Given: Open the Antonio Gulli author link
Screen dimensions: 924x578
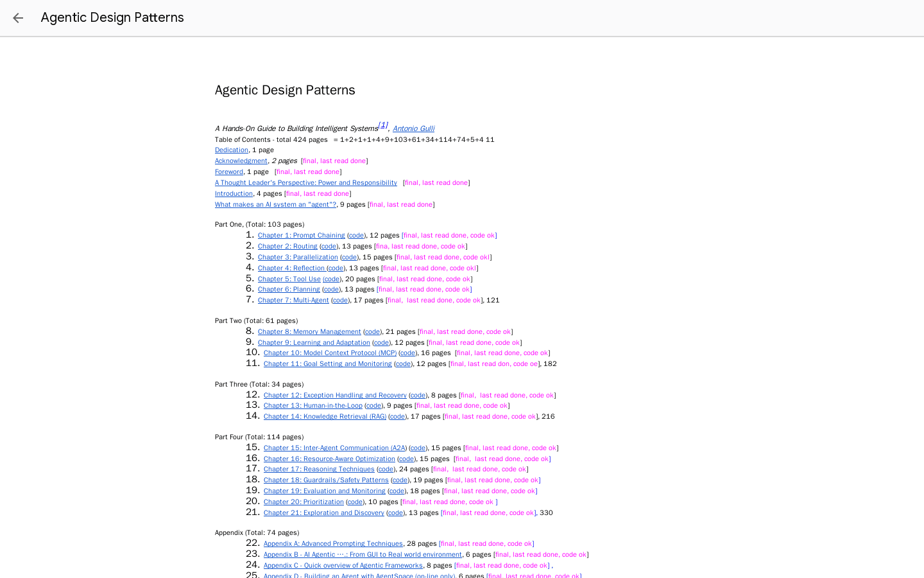Looking at the screenshot, I should (413, 128).
